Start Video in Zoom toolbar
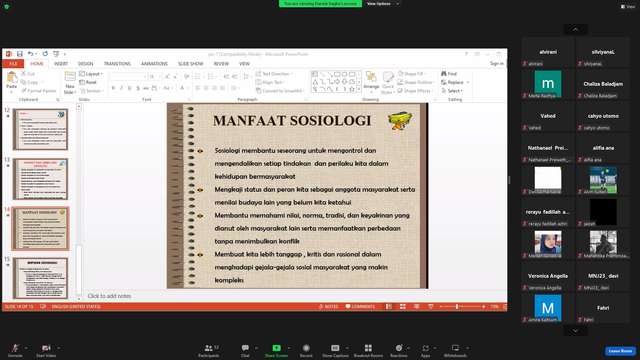This screenshot has height=360, width=640. (46, 351)
